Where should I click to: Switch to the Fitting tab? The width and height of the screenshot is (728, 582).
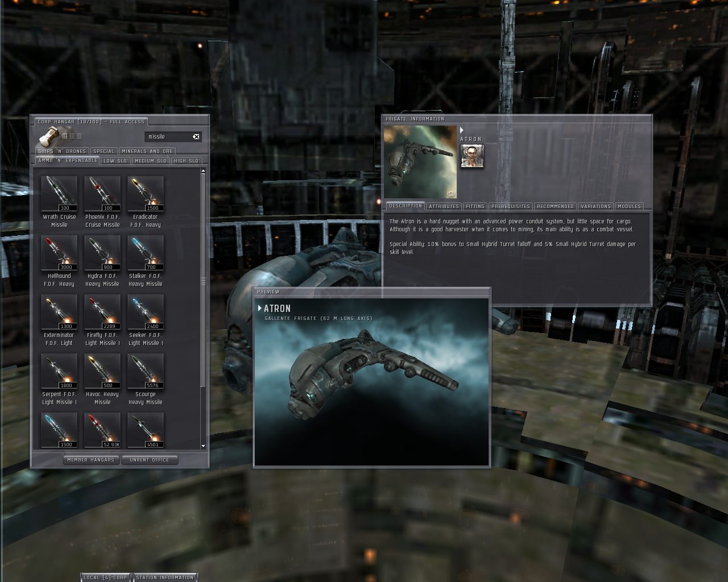coord(475,206)
